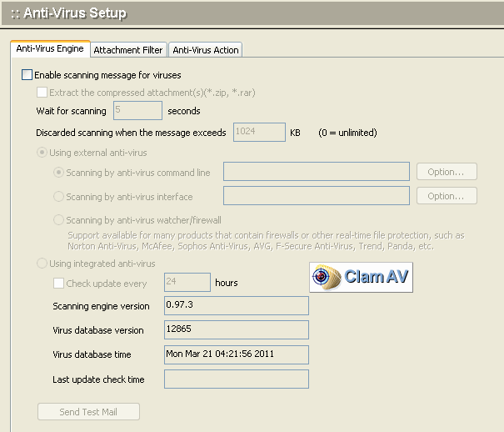The height and width of the screenshot is (432, 504).
Task: Click the ClamAV logo icon
Action: (x=361, y=278)
